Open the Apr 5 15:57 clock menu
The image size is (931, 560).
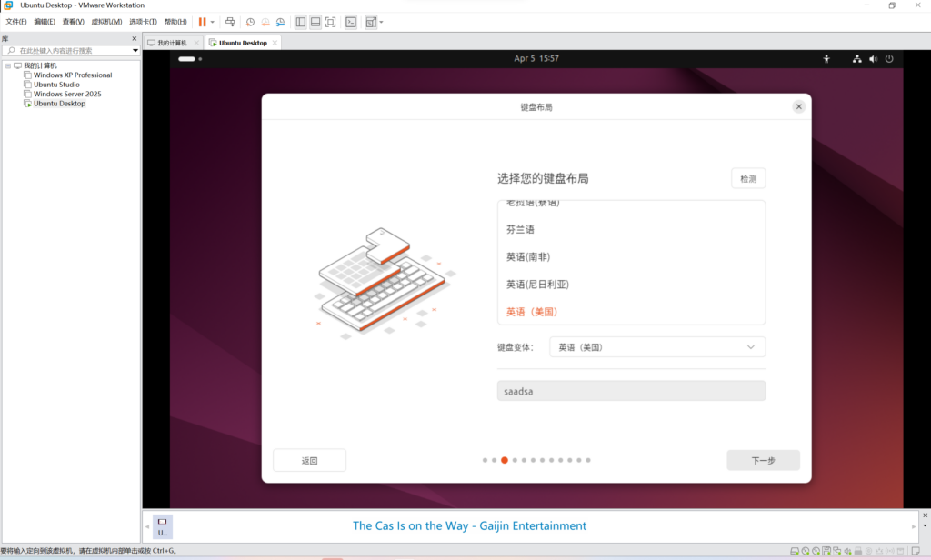(536, 59)
